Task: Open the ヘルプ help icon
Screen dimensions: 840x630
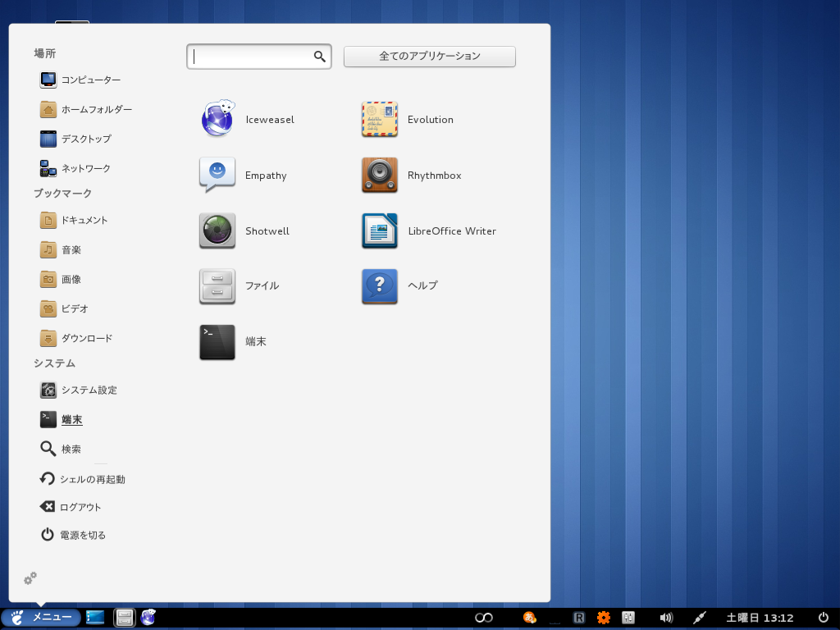Action: (x=379, y=286)
